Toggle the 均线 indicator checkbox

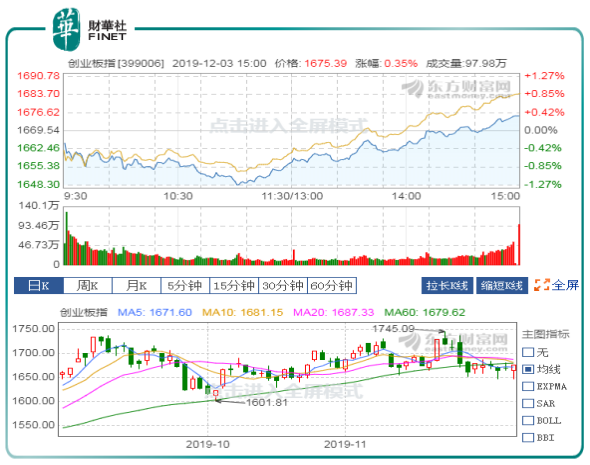tap(528, 369)
